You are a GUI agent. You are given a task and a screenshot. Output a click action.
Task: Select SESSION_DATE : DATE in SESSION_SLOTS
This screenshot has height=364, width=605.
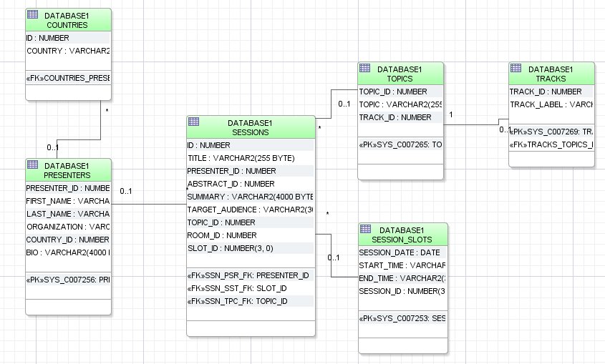pyautogui.click(x=400, y=253)
